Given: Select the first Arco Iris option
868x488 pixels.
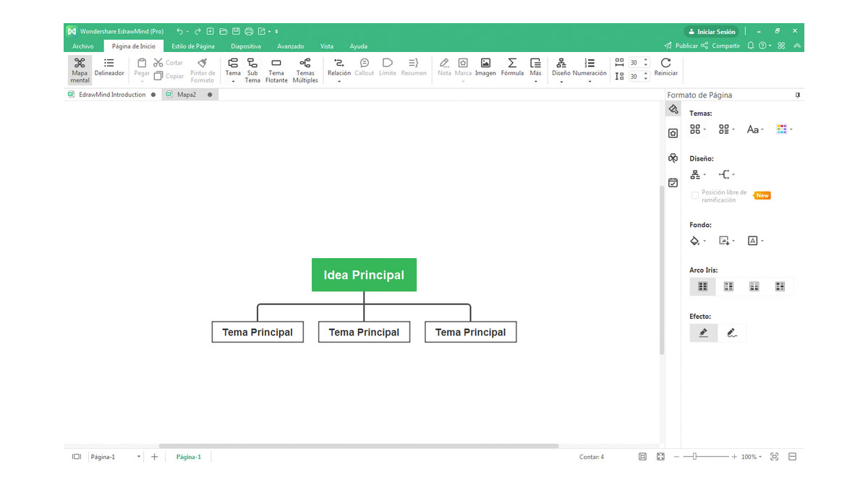Looking at the screenshot, I should click(x=702, y=286).
